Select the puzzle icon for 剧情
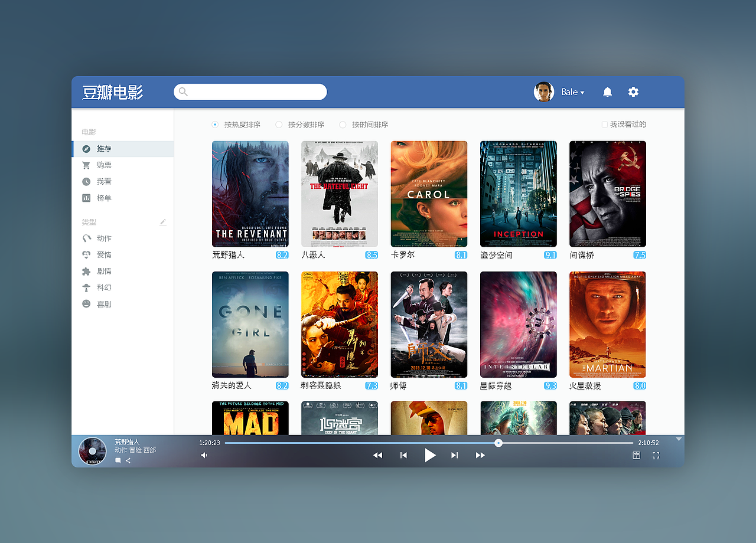Image resolution: width=756 pixels, height=543 pixels. coord(86,271)
